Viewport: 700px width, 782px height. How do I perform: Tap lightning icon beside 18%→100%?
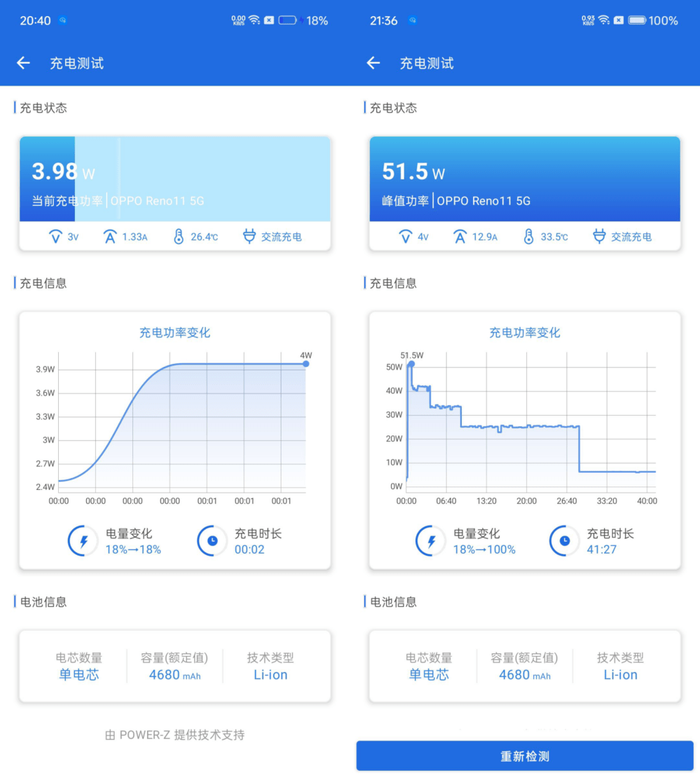431,541
